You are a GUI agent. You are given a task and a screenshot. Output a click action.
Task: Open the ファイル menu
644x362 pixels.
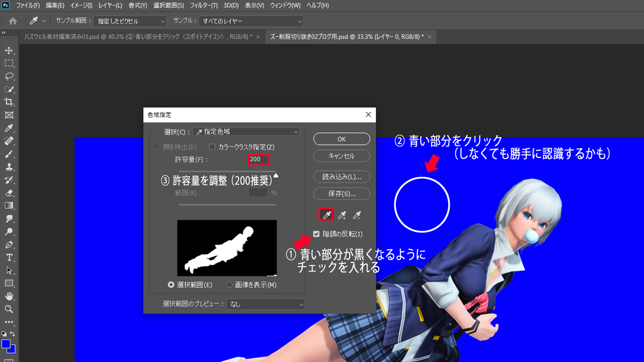pos(28,6)
